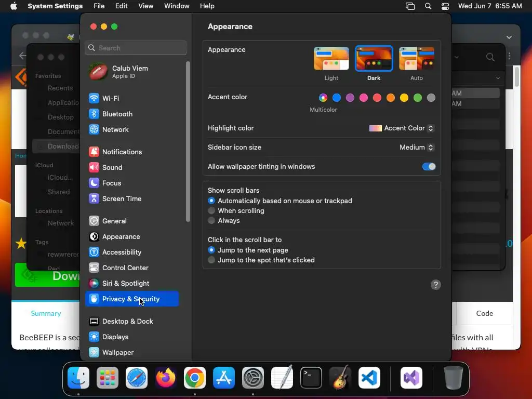Click the Appearance help question mark button
This screenshot has height=399, width=532.
pyautogui.click(x=436, y=285)
